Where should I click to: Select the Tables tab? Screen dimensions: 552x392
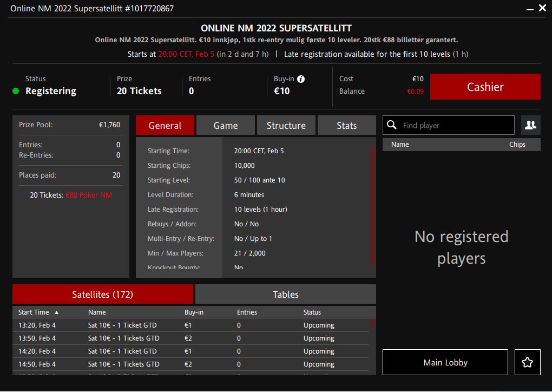(286, 294)
